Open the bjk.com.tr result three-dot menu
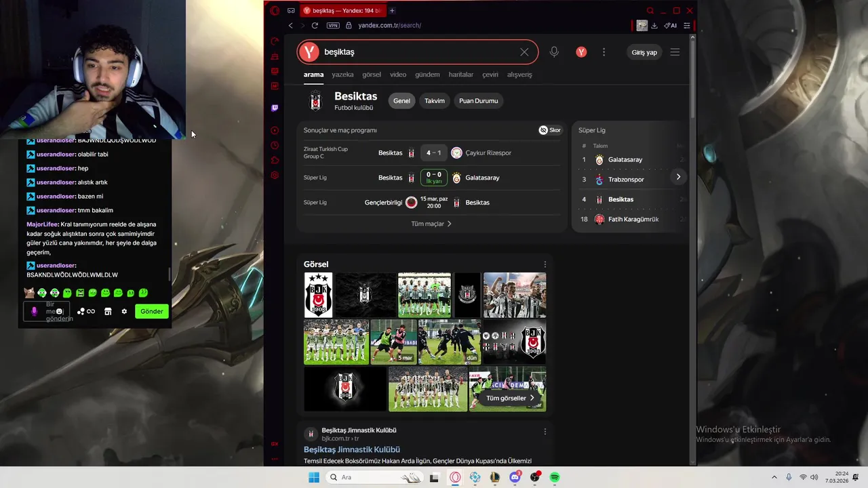Screen dimensions: 868x488 tap(545, 432)
